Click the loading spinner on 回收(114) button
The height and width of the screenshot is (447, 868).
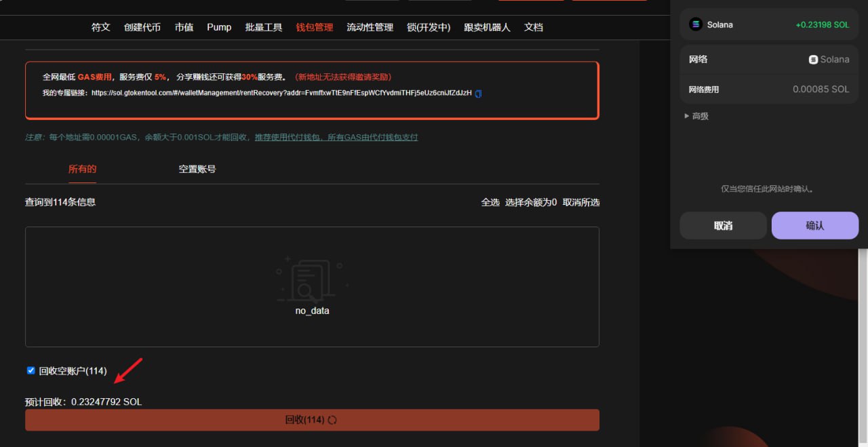pos(332,420)
